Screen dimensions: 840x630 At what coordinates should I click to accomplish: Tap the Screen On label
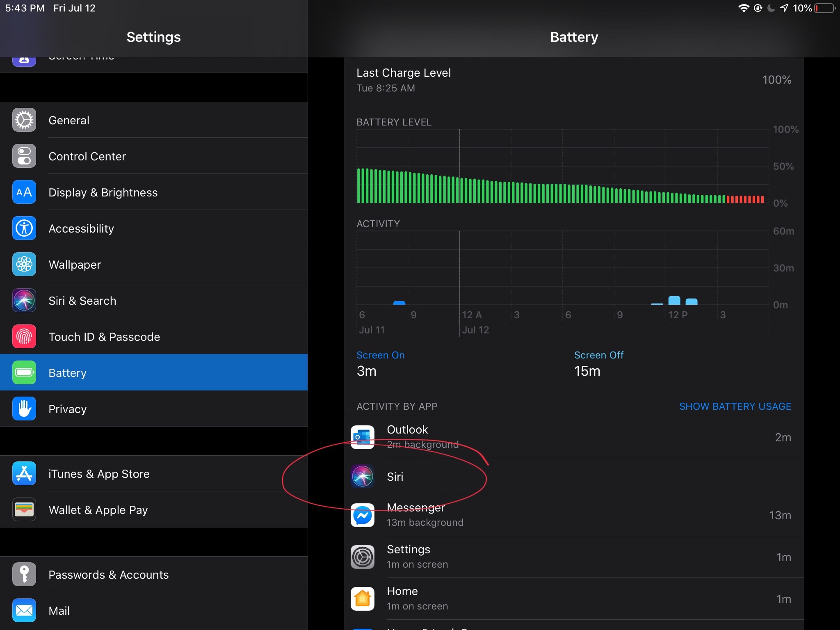point(380,355)
